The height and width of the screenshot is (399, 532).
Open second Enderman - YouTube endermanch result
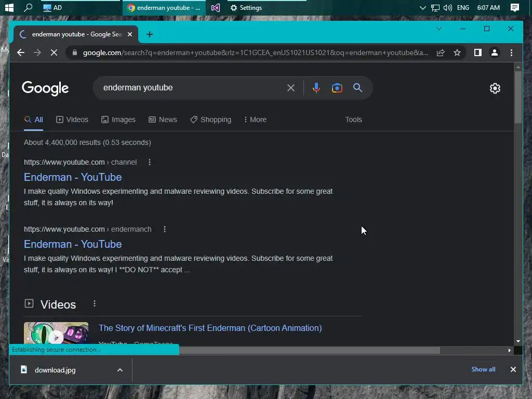[73, 244]
